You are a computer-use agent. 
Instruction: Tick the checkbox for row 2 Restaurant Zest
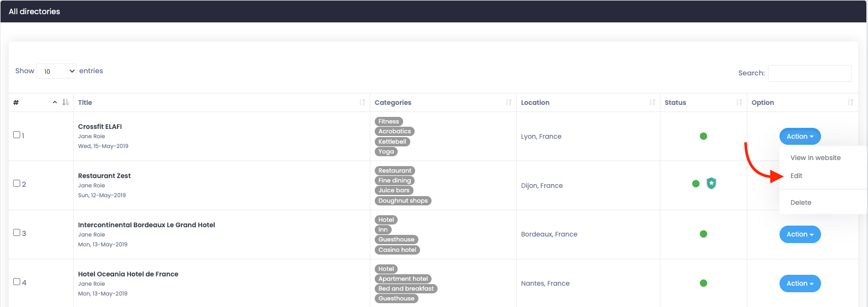16,184
